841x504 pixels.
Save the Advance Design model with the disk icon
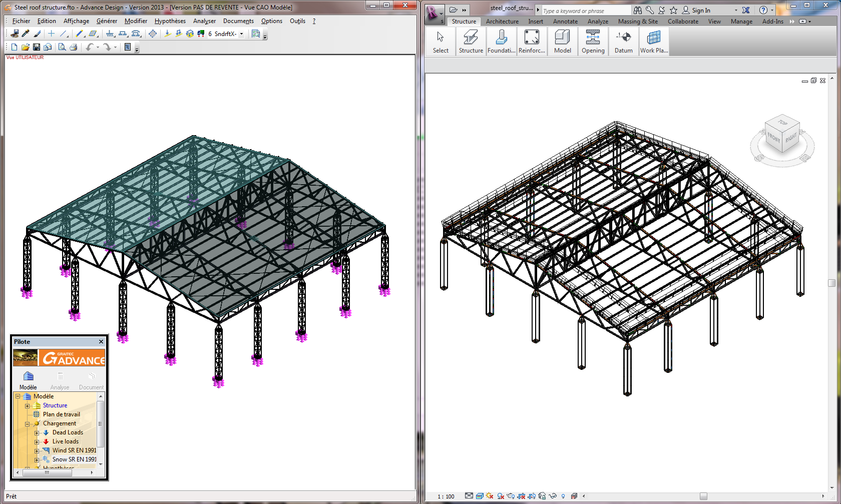click(x=37, y=47)
